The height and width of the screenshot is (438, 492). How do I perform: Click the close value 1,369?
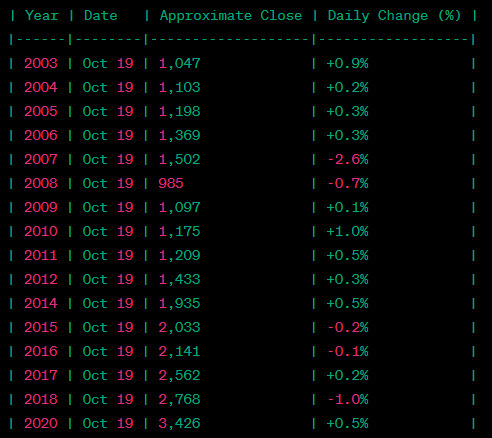[180, 135]
